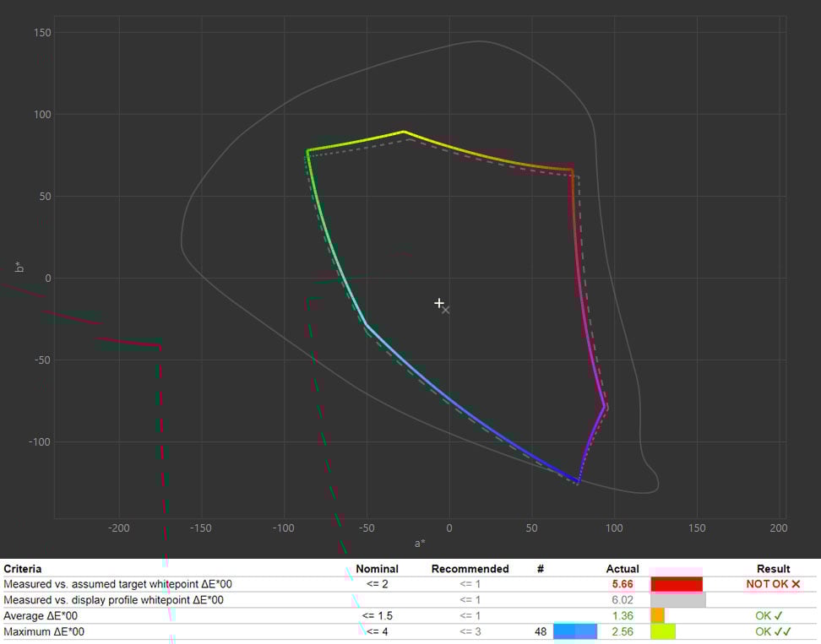The width and height of the screenshot is (821, 644).
Task: Click the NOT OK result cross
Action: 796,584
